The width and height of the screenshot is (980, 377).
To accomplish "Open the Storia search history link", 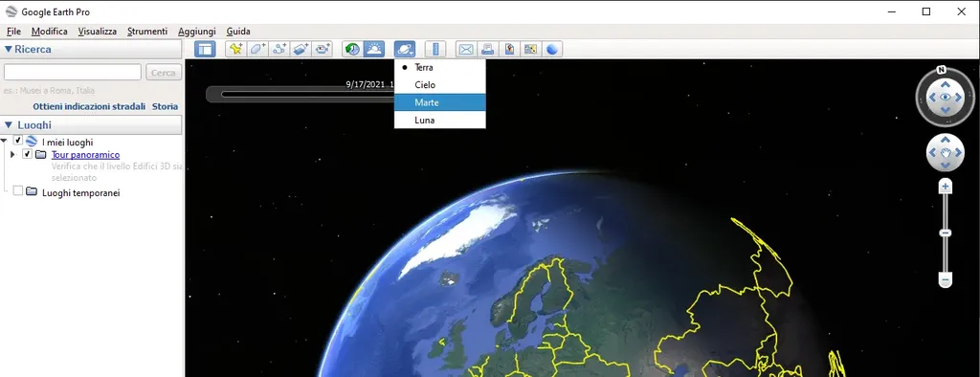I will pyautogui.click(x=165, y=106).
